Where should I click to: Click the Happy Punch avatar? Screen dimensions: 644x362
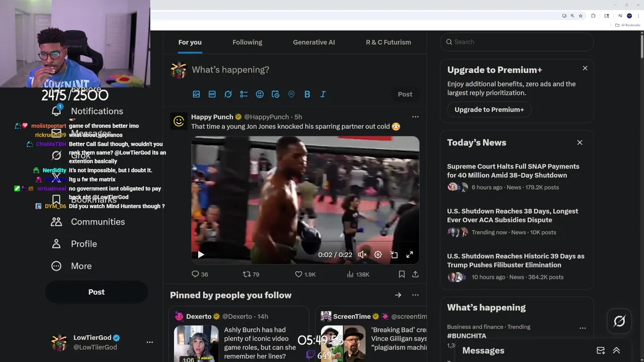click(x=179, y=121)
